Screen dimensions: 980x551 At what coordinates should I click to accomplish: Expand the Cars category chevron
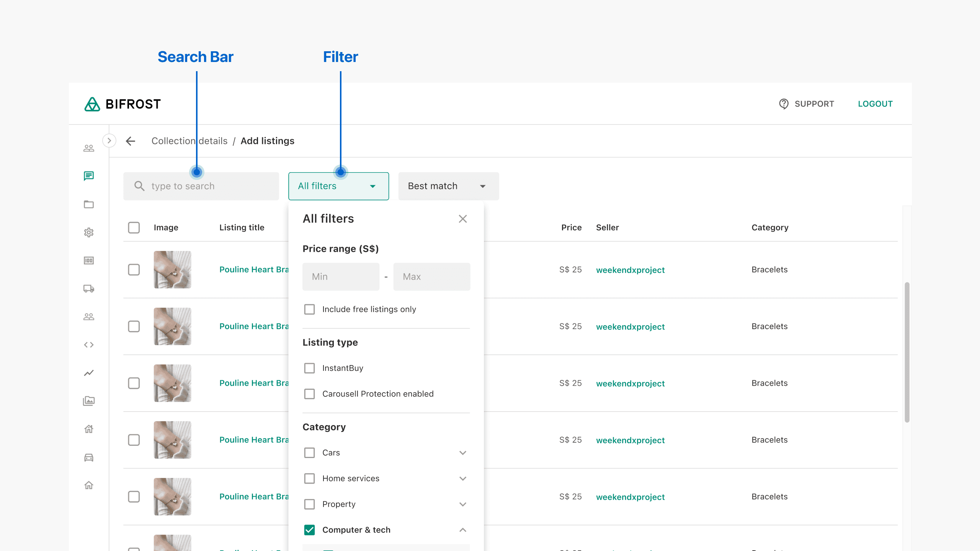(x=463, y=453)
